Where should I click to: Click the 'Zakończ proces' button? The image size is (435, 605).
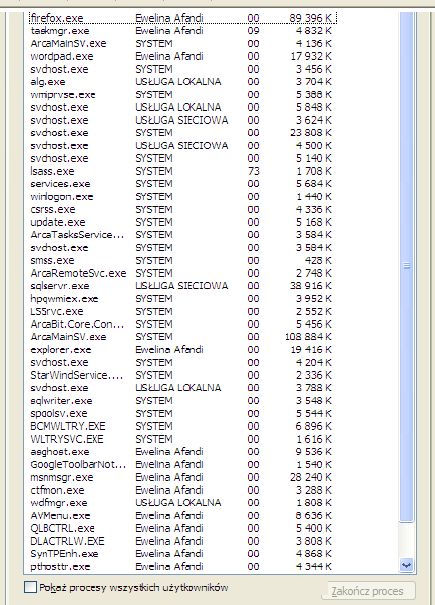[368, 591]
